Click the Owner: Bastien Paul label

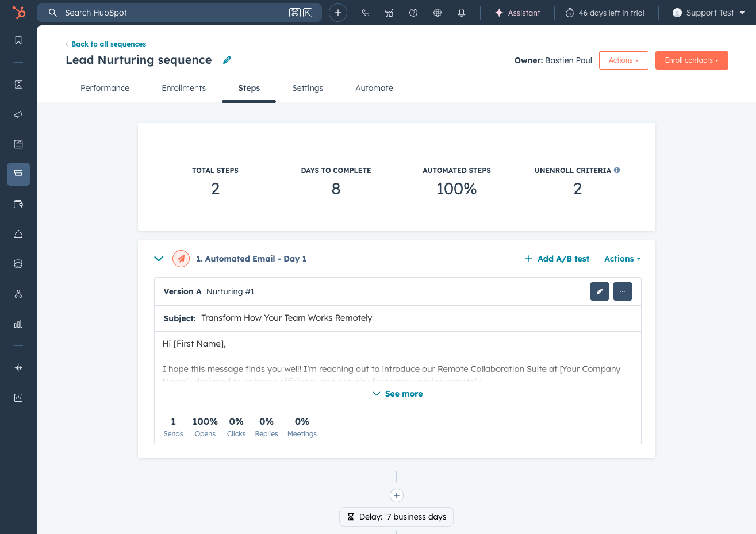[x=553, y=60]
